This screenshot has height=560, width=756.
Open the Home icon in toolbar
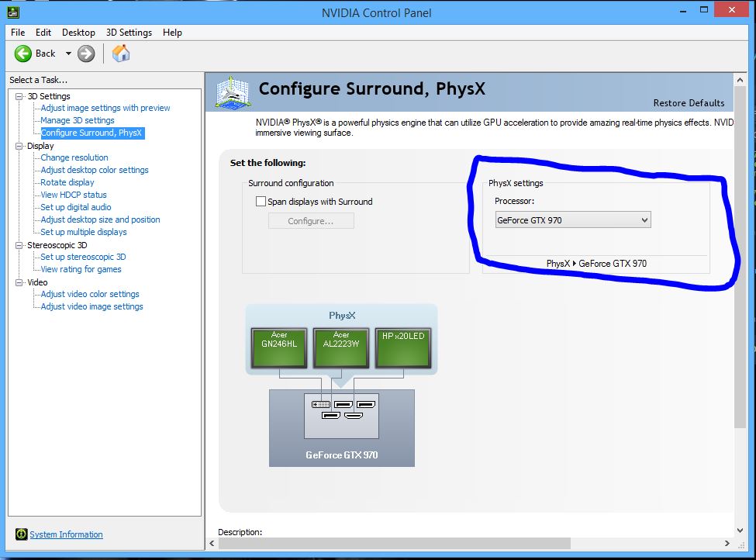pos(121,53)
